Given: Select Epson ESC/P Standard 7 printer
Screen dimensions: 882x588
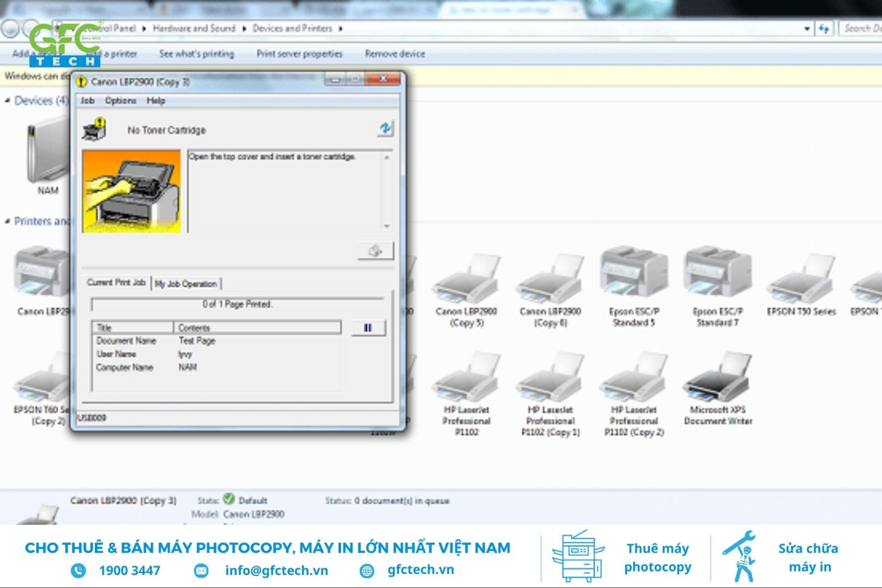Looking at the screenshot, I should 717,287.
